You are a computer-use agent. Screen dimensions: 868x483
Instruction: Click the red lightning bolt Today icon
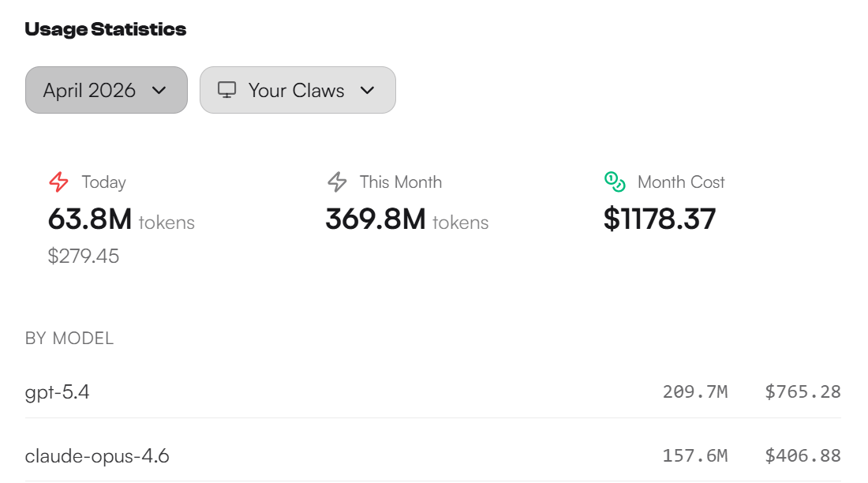click(59, 182)
